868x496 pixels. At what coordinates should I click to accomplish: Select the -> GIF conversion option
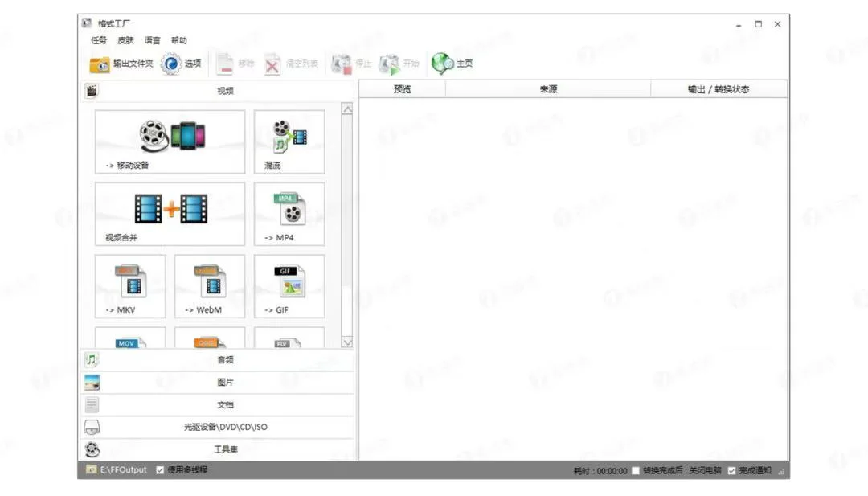click(289, 286)
